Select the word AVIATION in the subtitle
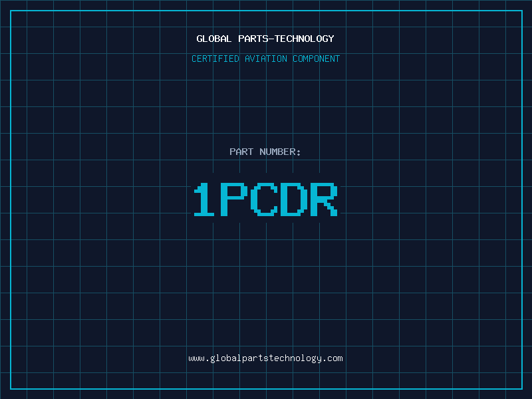The width and height of the screenshot is (532, 399). tap(266, 59)
